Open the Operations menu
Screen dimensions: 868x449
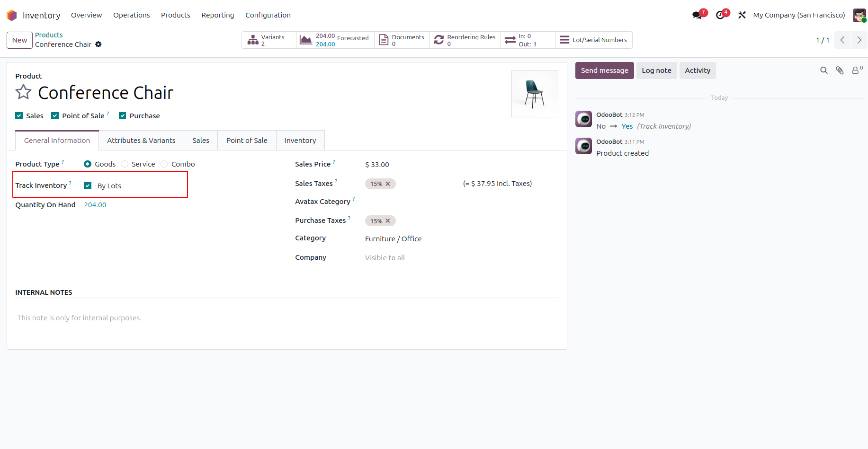[132, 15]
